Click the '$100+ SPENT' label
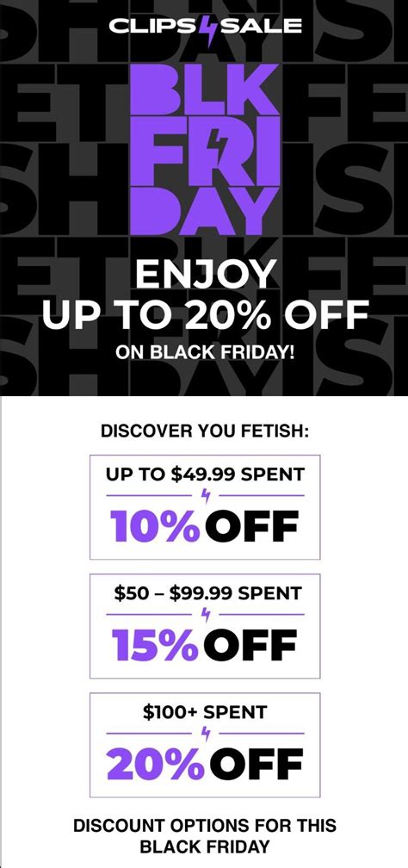This screenshot has width=408, height=868. click(x=205, y=712)
